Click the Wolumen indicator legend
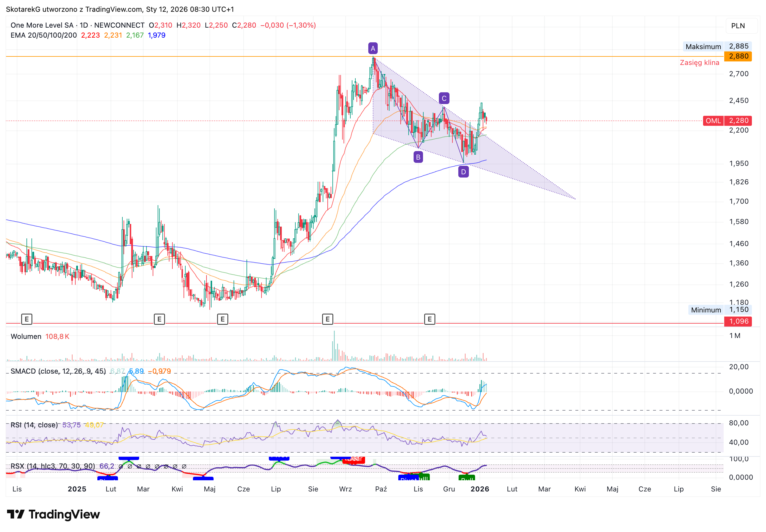Viewport: 766px width, 532px height. click(x=26, y=337)
